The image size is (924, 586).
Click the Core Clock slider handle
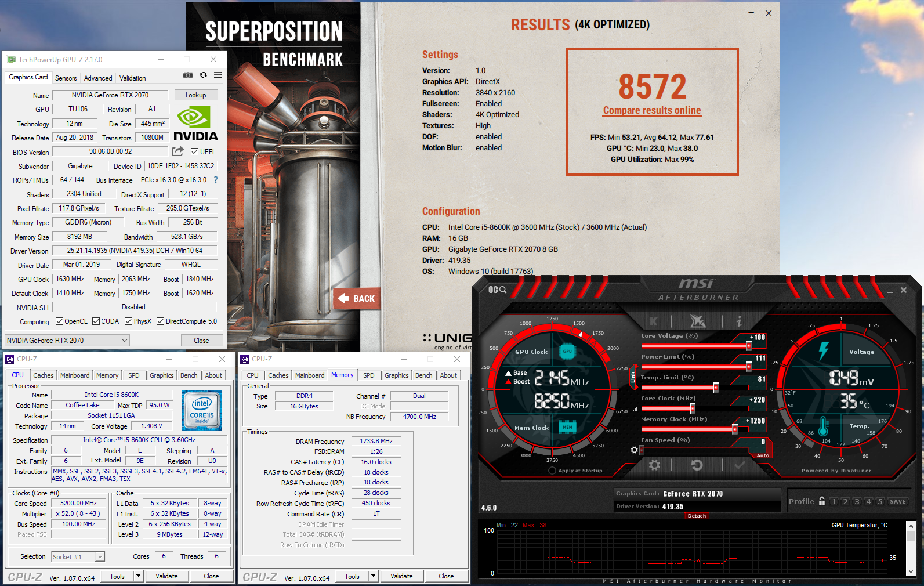[693, 408]
